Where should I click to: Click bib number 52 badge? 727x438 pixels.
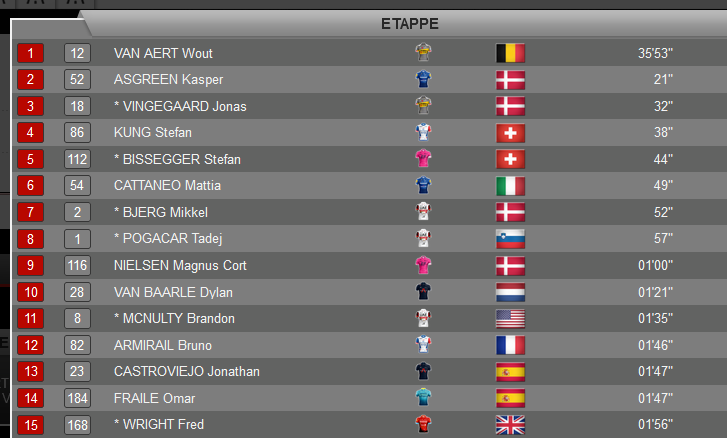point(77,79)
